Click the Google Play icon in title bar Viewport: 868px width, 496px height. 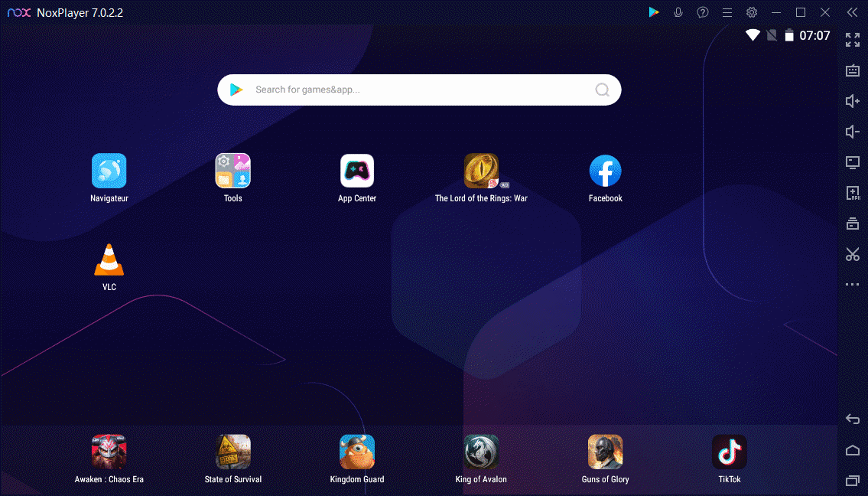point(654,12)
